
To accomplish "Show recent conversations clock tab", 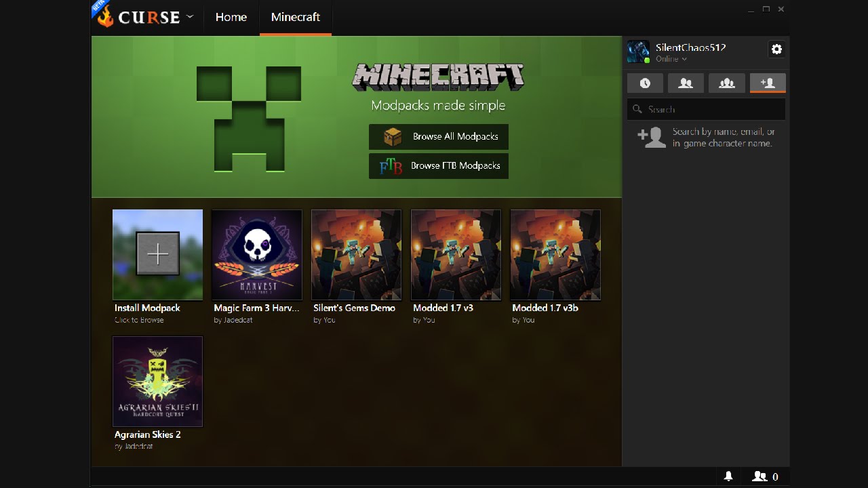I will click(x=645, y=83).
